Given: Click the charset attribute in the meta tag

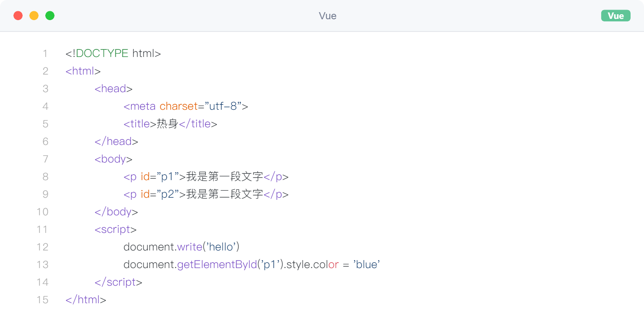Looking at the screenshot, I should [x=178, y=106].
